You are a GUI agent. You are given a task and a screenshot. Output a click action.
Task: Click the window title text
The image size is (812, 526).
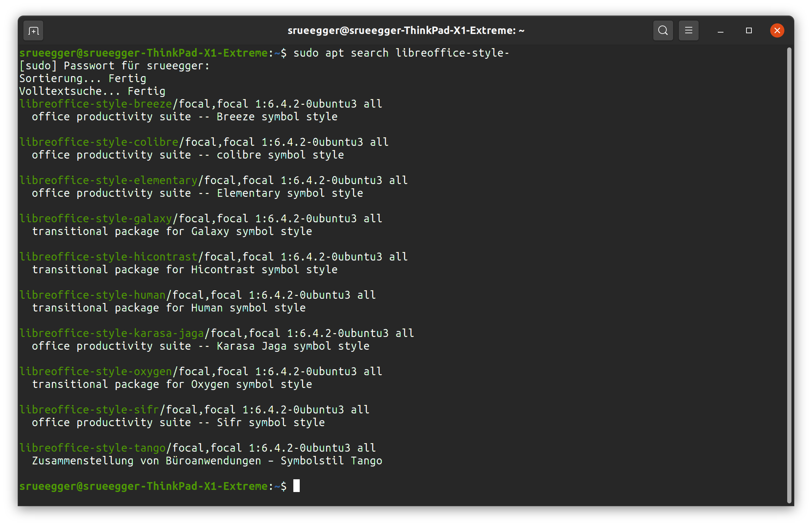[406, 31]
